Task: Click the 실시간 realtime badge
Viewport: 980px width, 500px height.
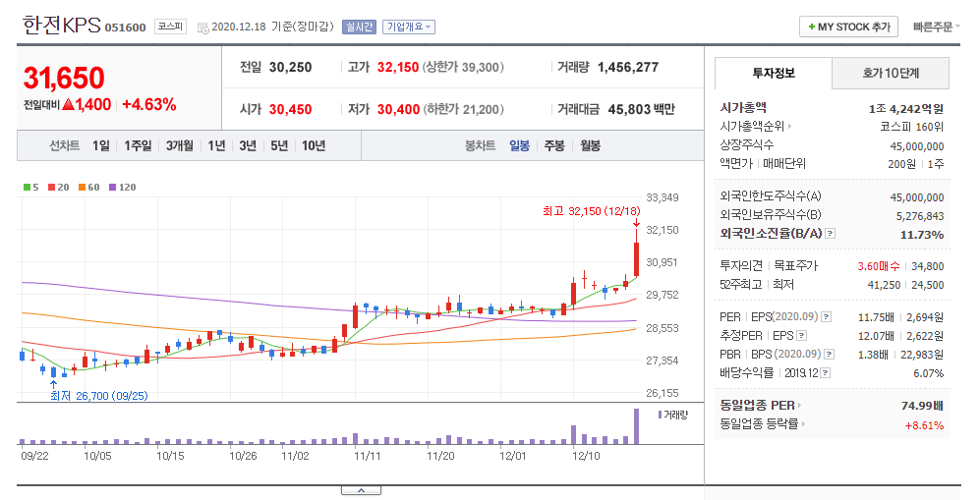Action: point(360,27)
